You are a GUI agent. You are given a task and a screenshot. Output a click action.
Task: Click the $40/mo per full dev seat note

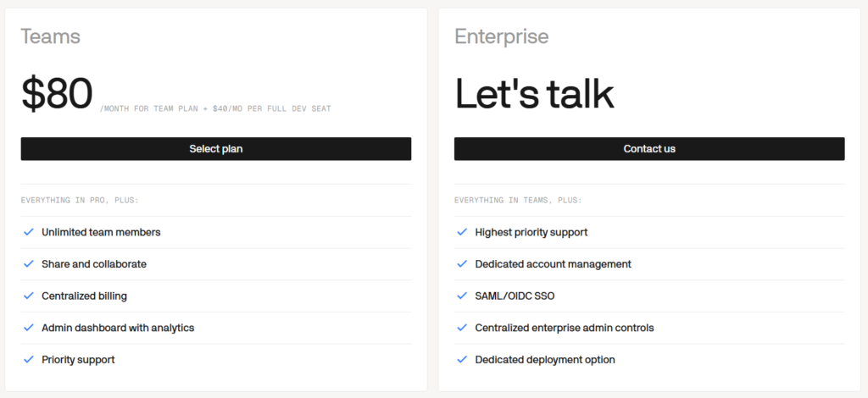click(272, 109)
